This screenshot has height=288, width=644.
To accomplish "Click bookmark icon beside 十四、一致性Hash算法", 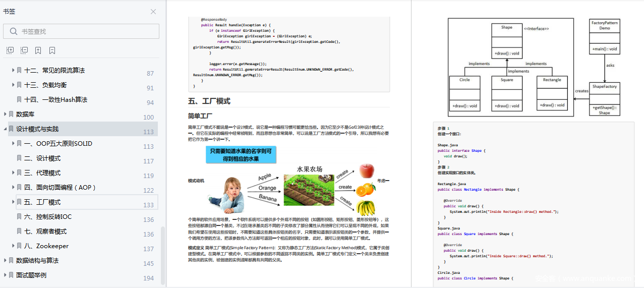I will pos(19,99).
